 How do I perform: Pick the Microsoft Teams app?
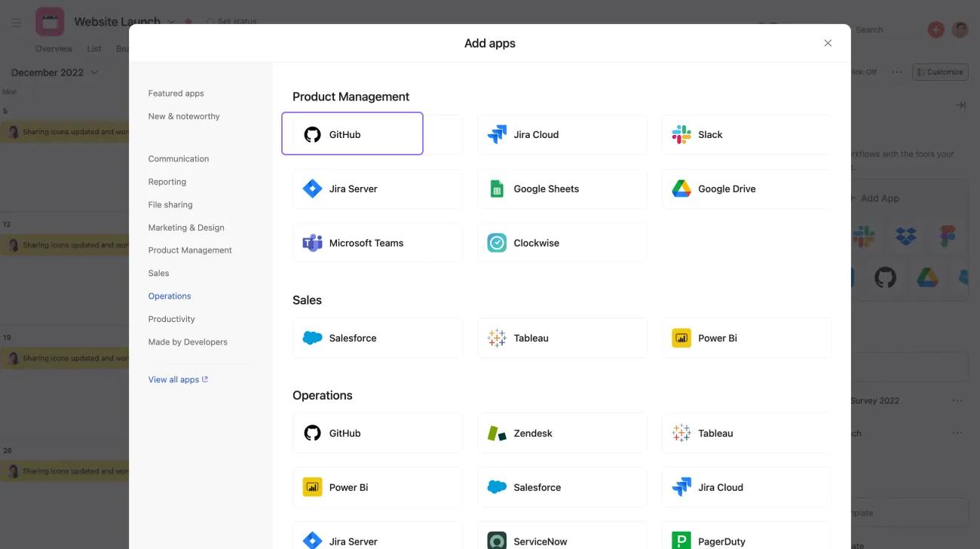click(377, 242)
